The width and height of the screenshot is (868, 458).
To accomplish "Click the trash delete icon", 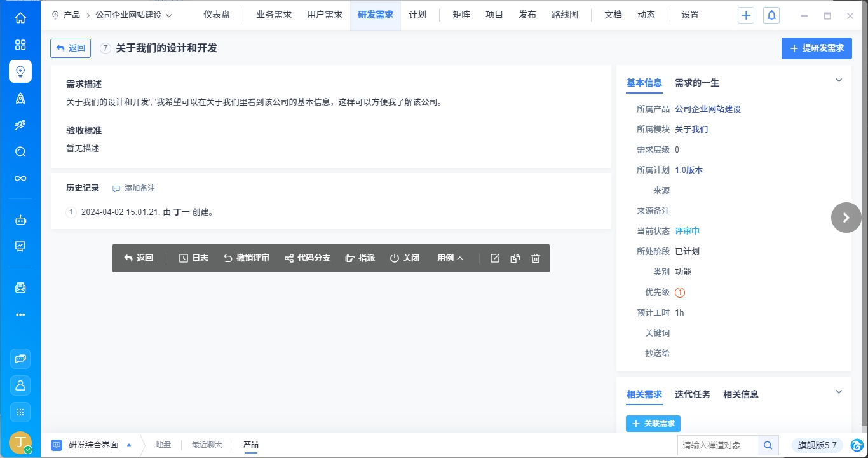I will click(536, 258).
